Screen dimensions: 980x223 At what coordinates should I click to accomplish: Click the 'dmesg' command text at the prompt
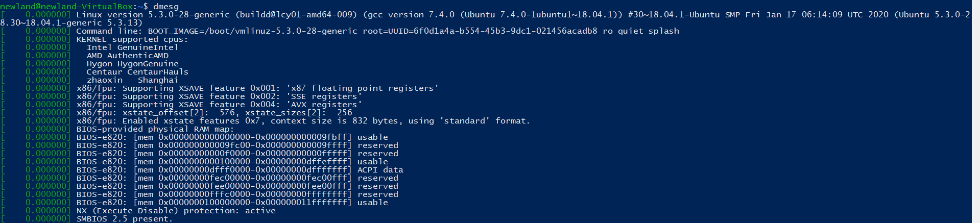coord(166,6)
